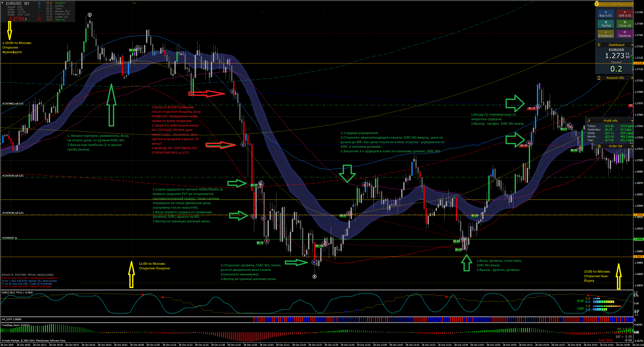Open the Account info panel header
Image resolution: width=644 pixels, height=347 pixels.
[614, 78]
